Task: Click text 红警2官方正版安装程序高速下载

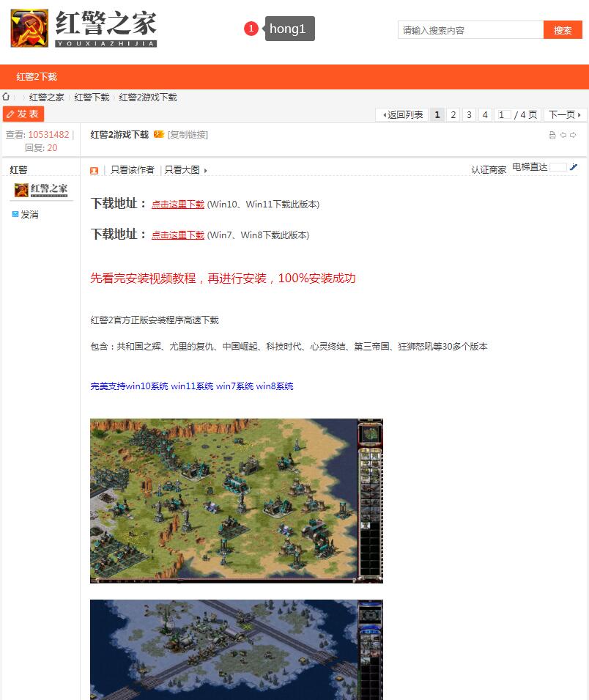Action: 155,320
